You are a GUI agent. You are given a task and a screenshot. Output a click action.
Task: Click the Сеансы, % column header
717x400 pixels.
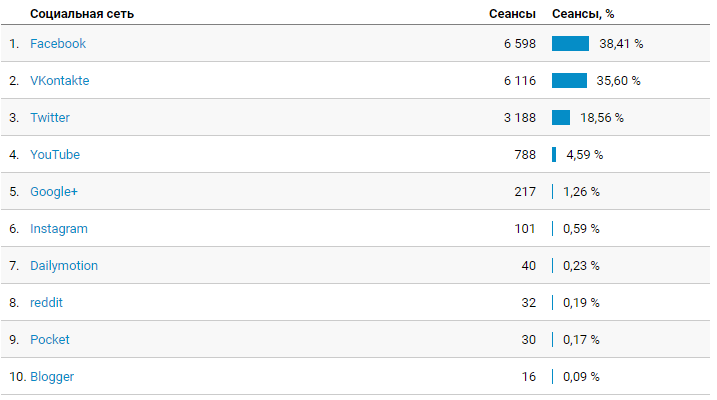[x=583, y=14]
